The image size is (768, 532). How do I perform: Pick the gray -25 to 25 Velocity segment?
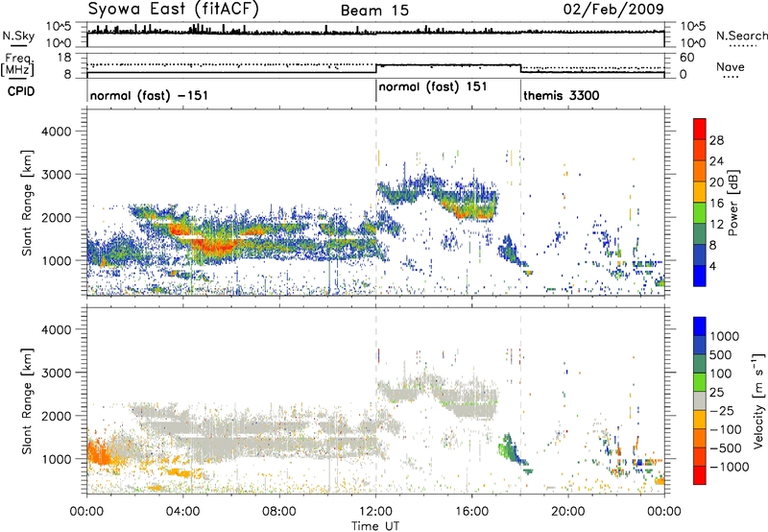pyautogui.click(x=700, y=400)
